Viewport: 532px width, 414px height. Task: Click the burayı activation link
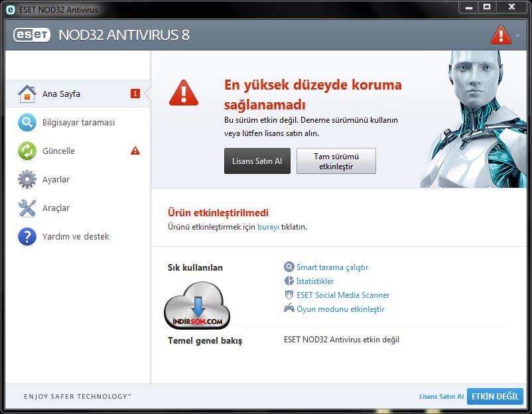click(268, 227)
